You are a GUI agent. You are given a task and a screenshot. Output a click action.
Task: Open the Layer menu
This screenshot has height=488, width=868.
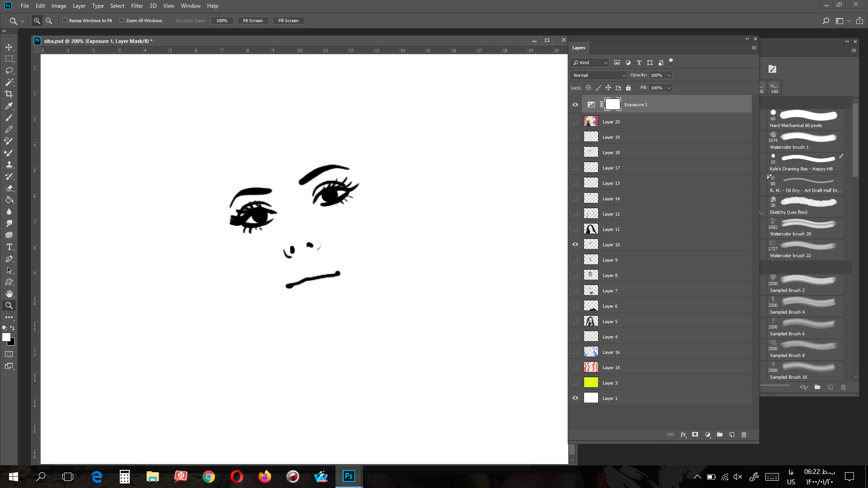[x=79, y=6]
